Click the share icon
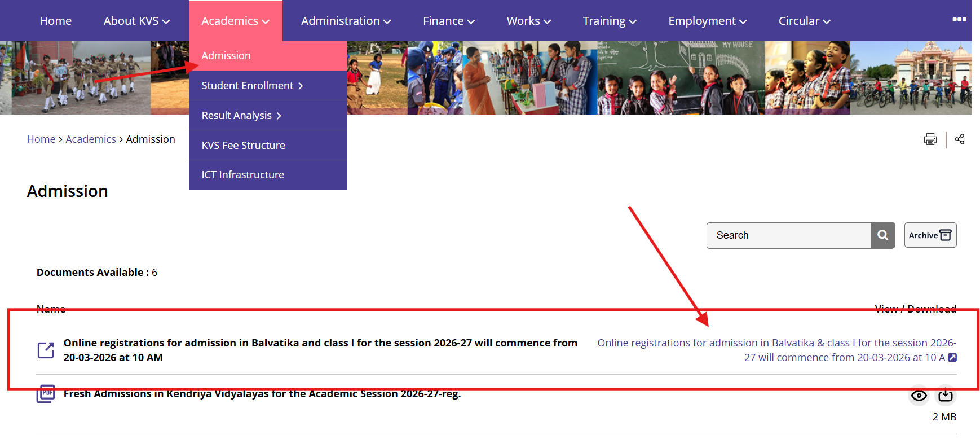This screenshot has height=439, width=980. click(960, 139)
